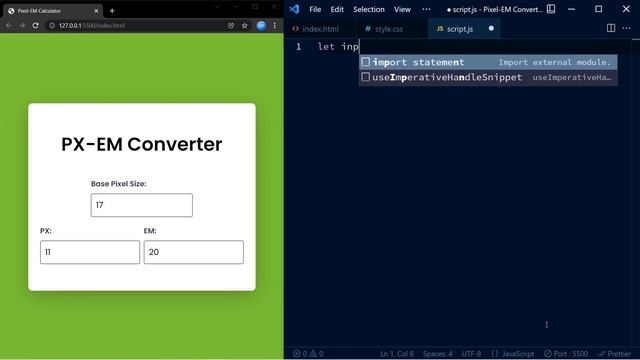Select the useImperativeHandleSnippet suggestion
The image size is (640, 360).
488,77
